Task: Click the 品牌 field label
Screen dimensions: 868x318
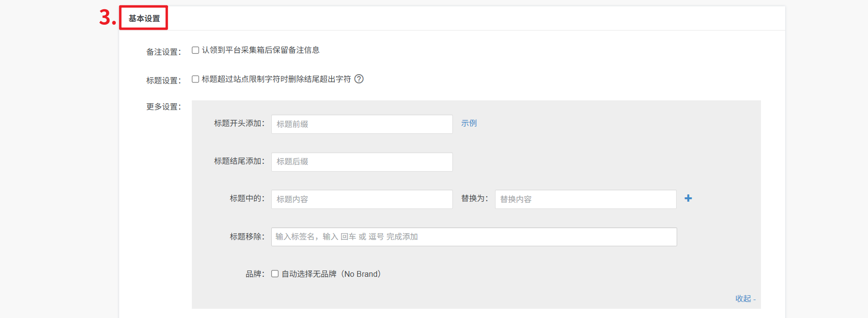Action: pyautogui.click(x=254, y=274)
